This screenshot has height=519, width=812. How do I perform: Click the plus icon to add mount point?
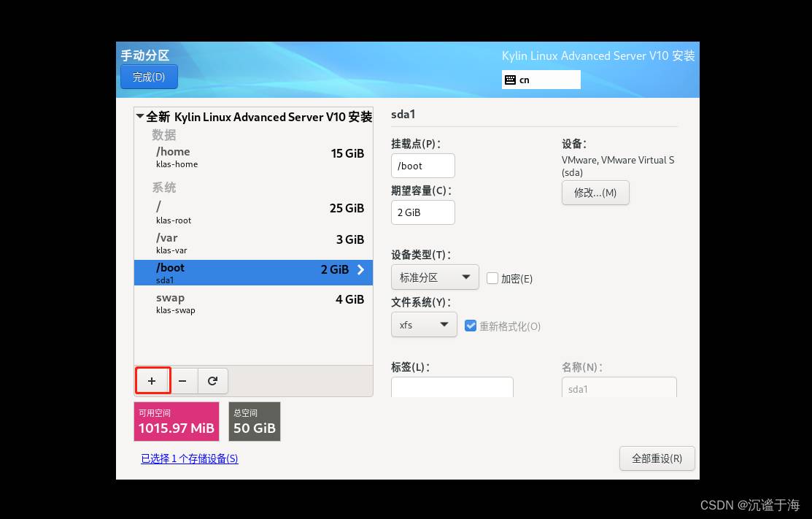[152, 381]
